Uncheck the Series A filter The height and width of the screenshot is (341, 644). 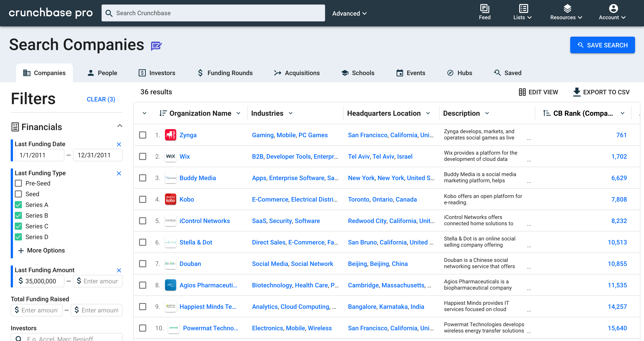tap(18, 205)
